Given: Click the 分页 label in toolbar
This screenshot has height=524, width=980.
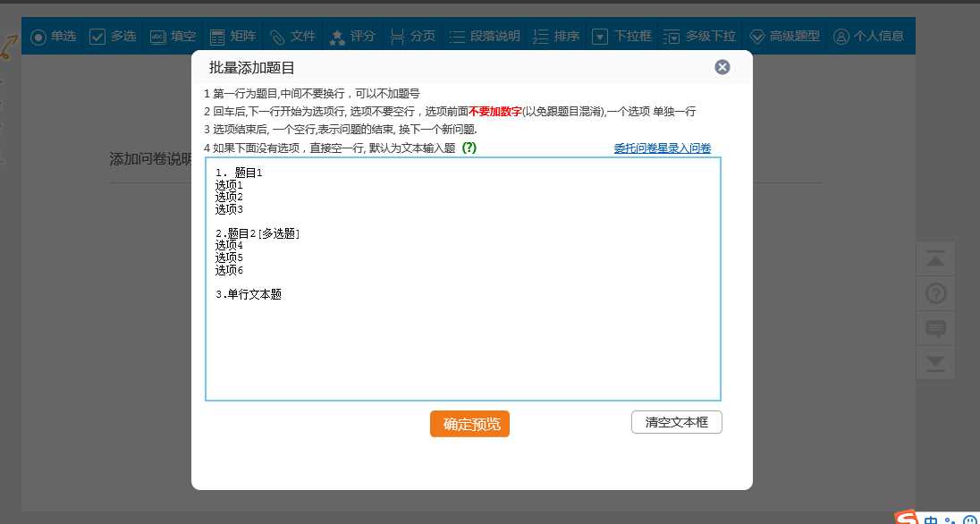Looking at the screenshot, I should [423, 37].
